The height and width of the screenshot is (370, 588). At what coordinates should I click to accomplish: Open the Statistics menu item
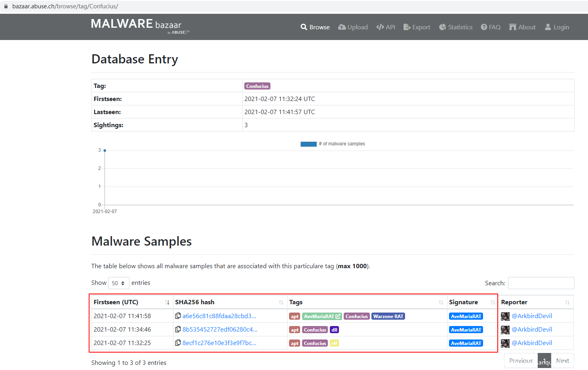point(456,27)
